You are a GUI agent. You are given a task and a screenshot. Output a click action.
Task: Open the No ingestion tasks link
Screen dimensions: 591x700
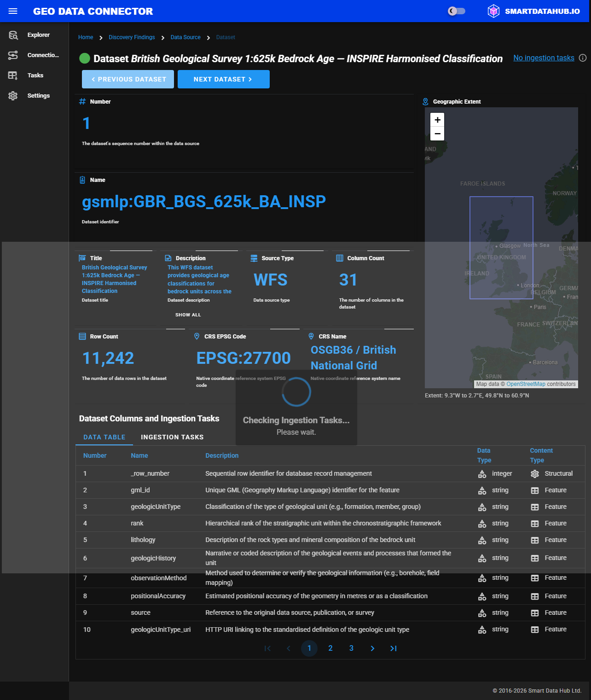(544, 58)
